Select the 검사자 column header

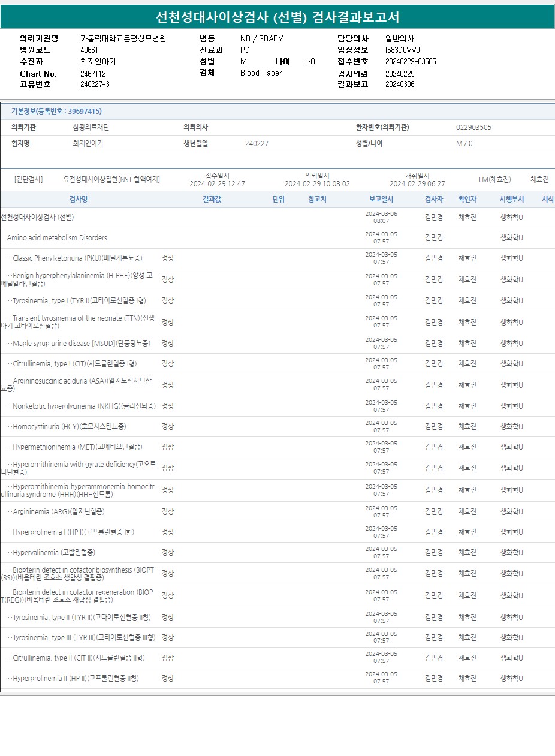tap(434, 200)
